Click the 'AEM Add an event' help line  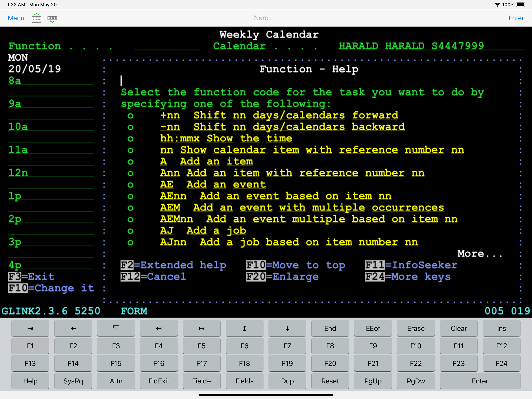302,207
